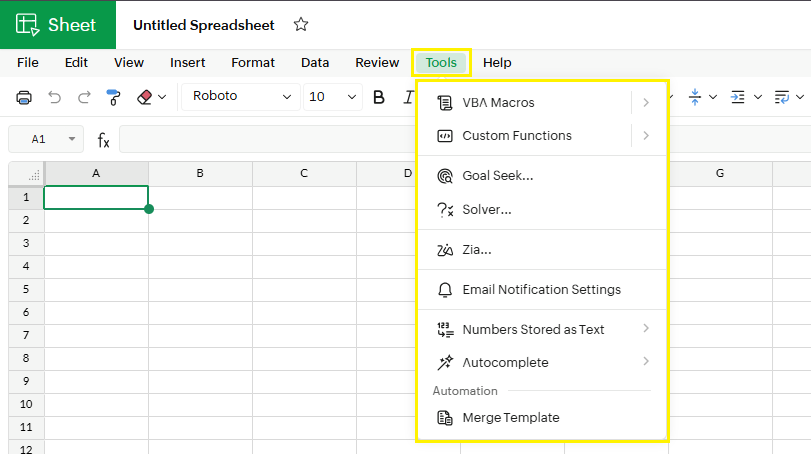Choose Zia... from Tools menu
The image size is (811, 454).
[x=542, y=250]
